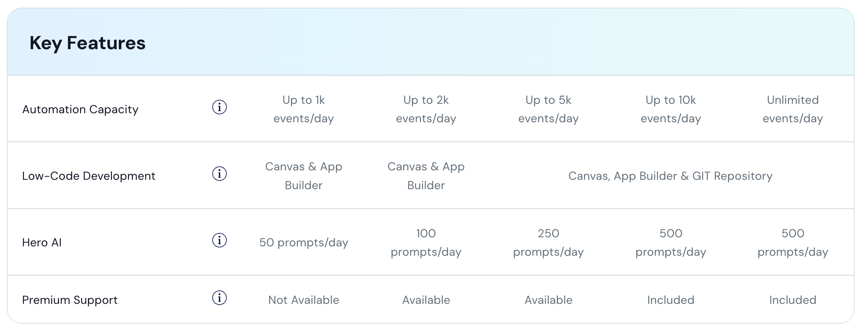
Task: Click the Not Available support cell
Action: (x=304, y=300)
